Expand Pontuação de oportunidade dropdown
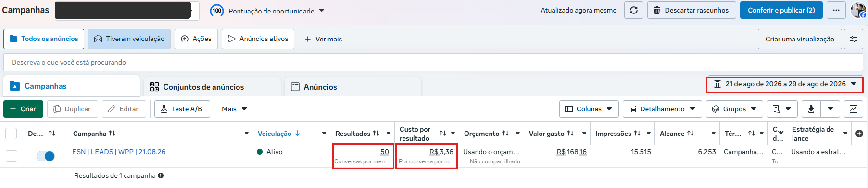The width and height of the screenshot is (868, 188). tap(322, 10)
